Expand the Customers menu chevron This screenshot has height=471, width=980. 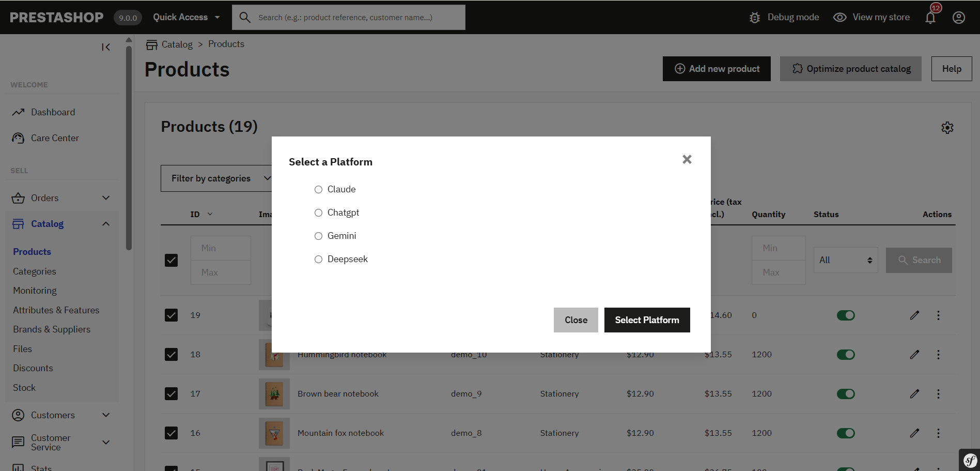click(x=106, y=415)
